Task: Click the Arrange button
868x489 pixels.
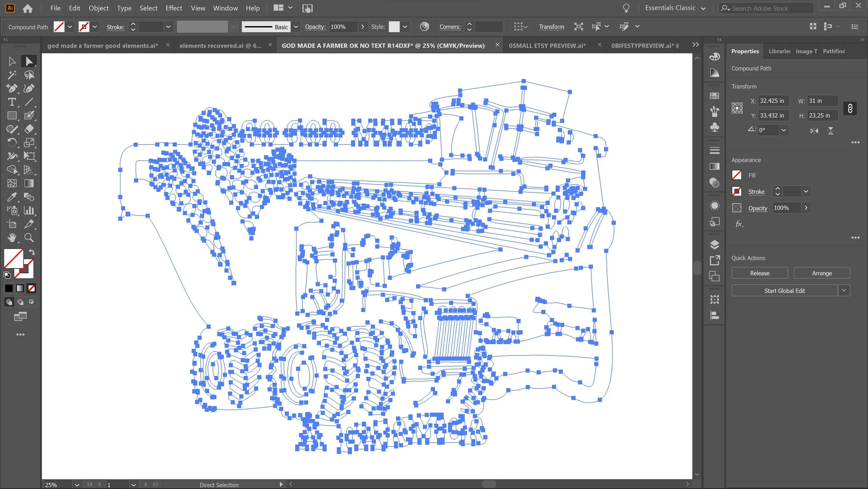Action: coord(821,273)
